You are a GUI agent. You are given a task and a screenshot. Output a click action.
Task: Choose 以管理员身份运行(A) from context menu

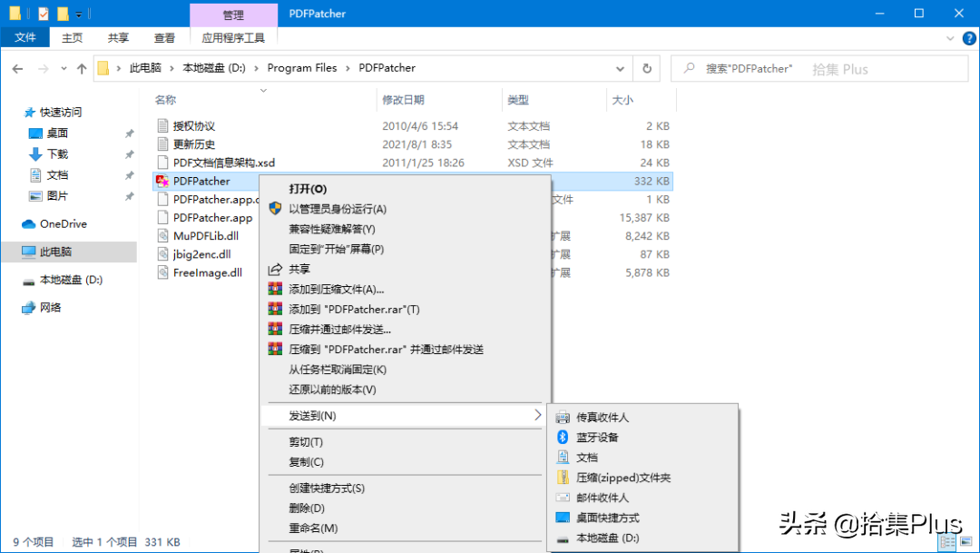[405, 209]
